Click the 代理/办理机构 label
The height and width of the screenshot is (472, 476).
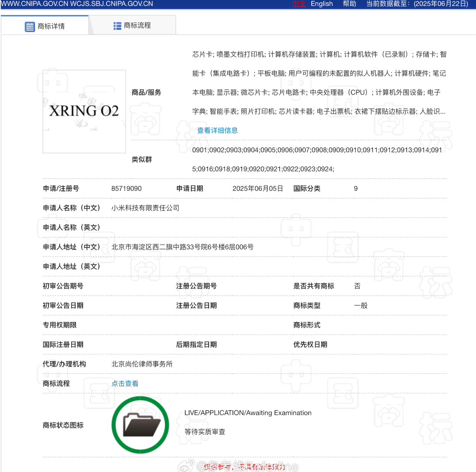pyautogui.click(x=65, y=364)
